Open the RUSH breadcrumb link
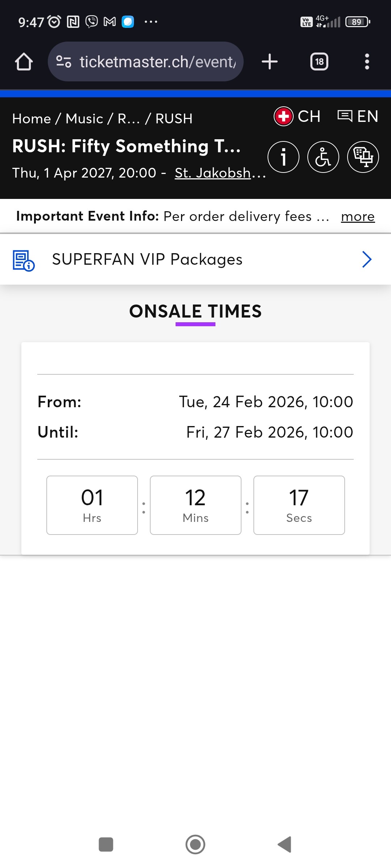Image resolution: width=391 pixels, height=868 pixels. pos(174,119)
